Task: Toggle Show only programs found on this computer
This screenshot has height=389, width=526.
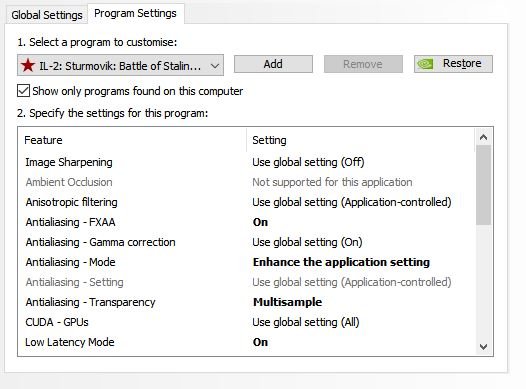Action: [23, 91]
